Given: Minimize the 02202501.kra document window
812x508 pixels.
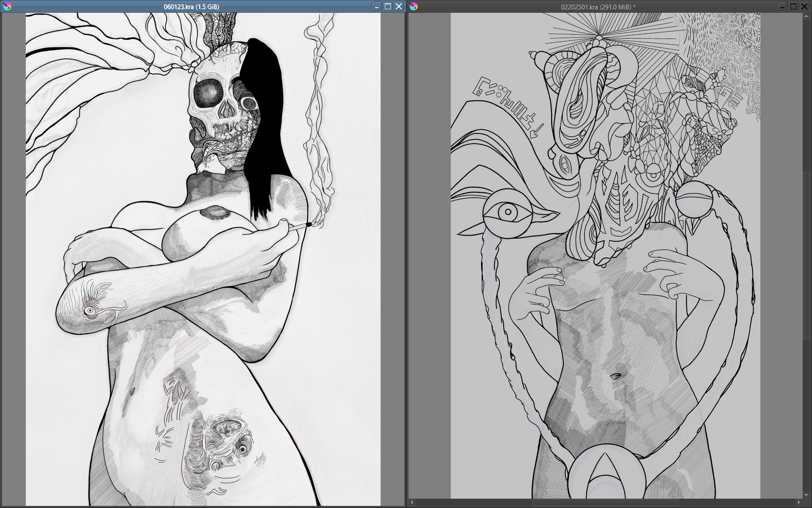Looking at the screenshot, I should 782,6.
